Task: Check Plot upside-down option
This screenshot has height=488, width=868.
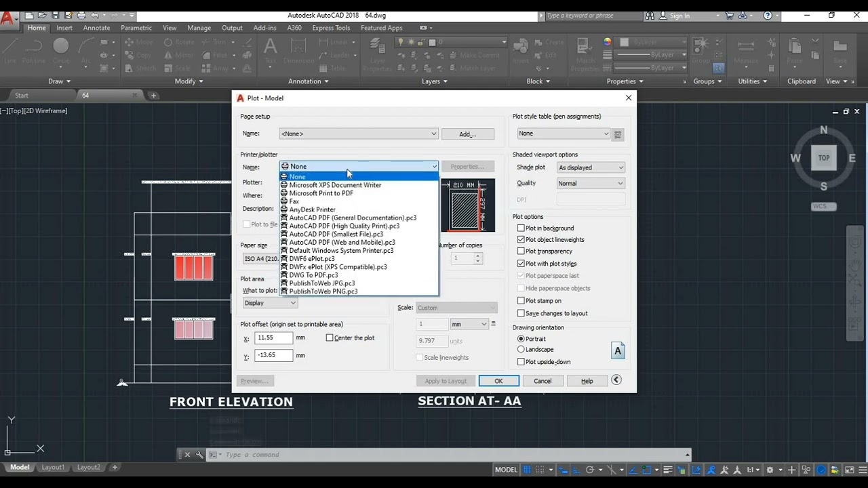Action: click(x=521, y=362)
